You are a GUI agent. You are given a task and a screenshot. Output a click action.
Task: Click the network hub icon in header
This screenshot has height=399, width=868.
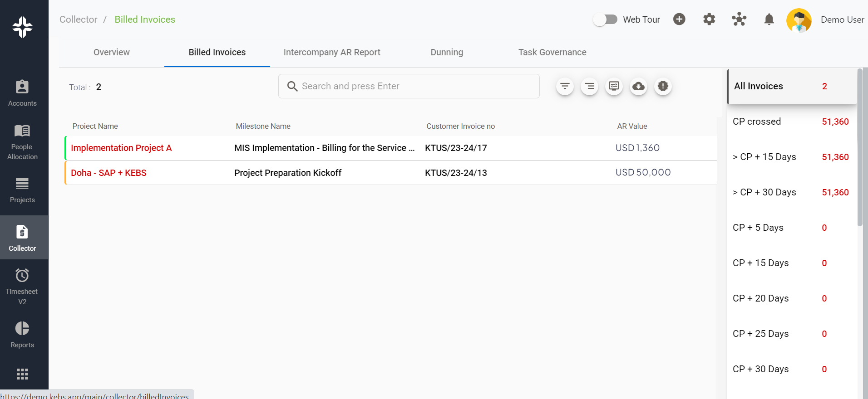click(739, 19)
